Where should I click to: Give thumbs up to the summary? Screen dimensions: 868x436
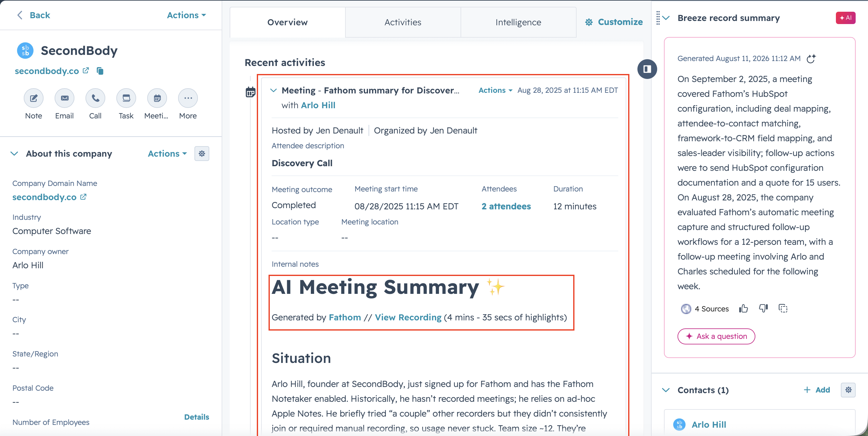[x=743, y=308]
